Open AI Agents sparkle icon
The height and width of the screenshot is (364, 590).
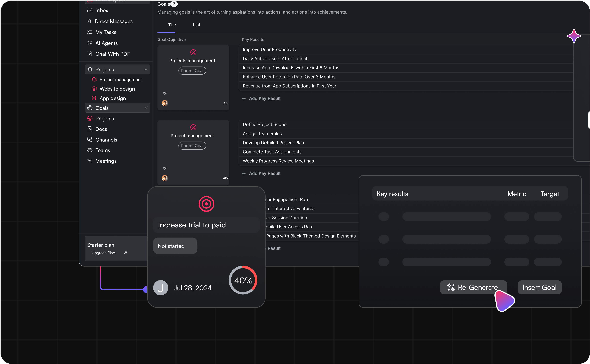pyautogui.click(x=90, y=43)
